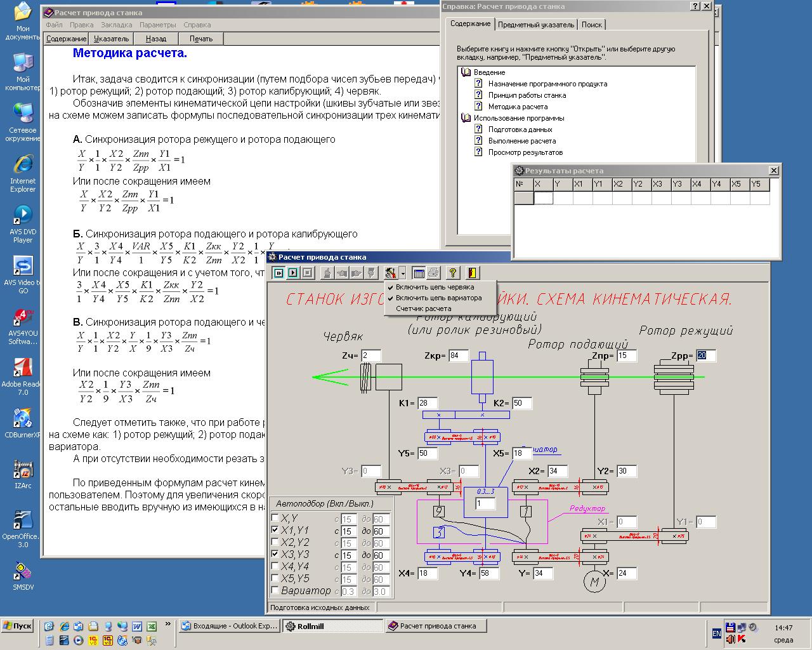Click the stop calculation square icon

tap(308, 273)
